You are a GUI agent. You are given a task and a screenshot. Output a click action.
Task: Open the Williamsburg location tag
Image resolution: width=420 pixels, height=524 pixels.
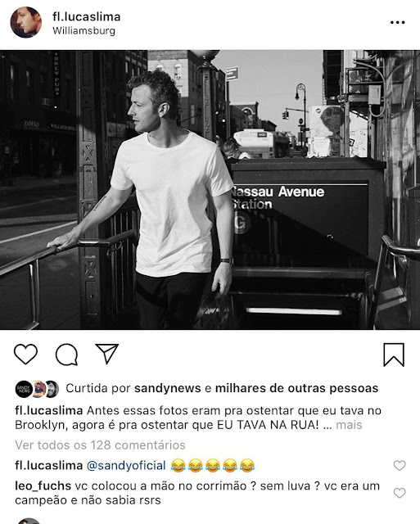pos(84,31)
